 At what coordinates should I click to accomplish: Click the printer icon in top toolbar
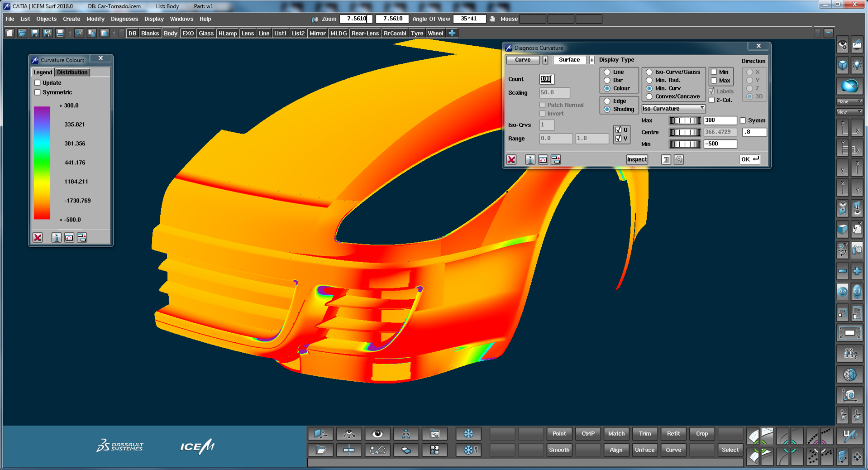pyautogui.click(x=60, y=33)
